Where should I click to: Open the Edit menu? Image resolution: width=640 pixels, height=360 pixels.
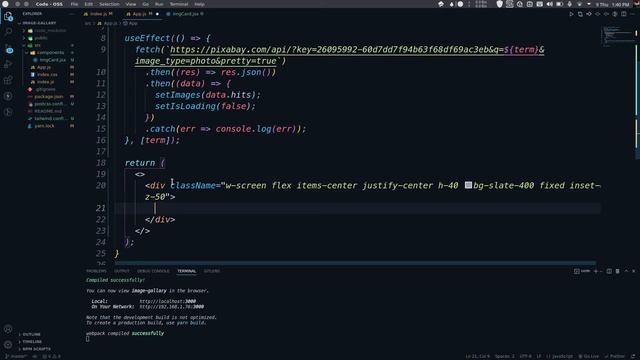[x=89, y=4]
